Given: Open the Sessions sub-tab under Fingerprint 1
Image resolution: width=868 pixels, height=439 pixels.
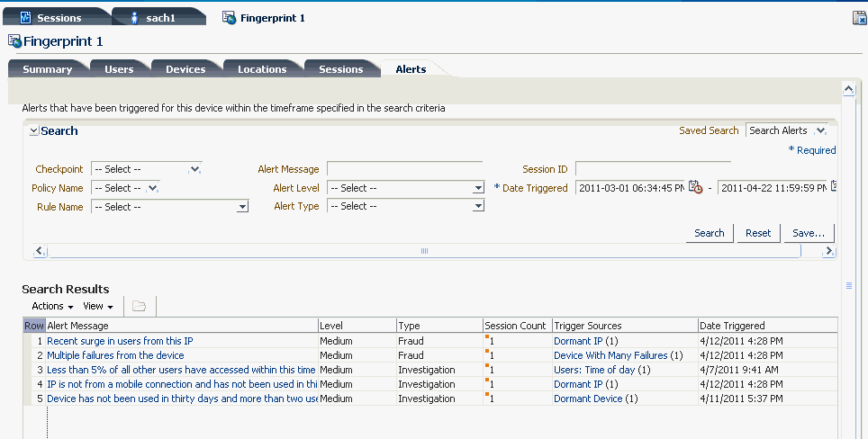Looking at the screenshot, I should 340,69.
